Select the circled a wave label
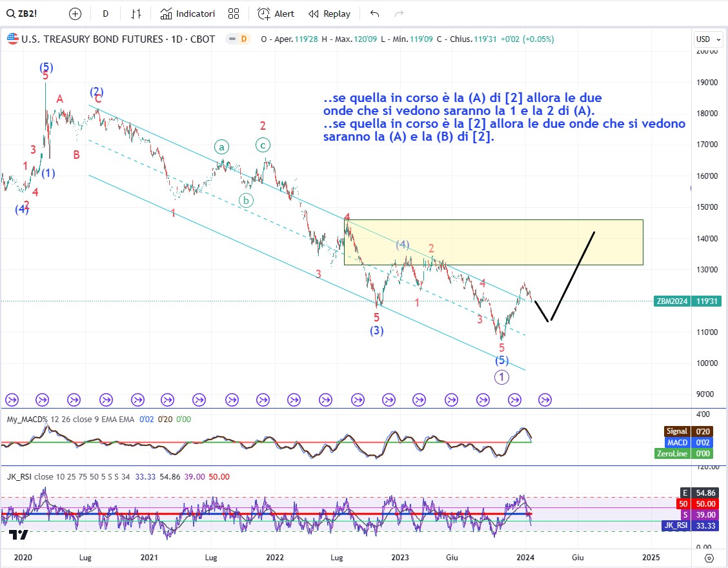 tap(221, 147)
